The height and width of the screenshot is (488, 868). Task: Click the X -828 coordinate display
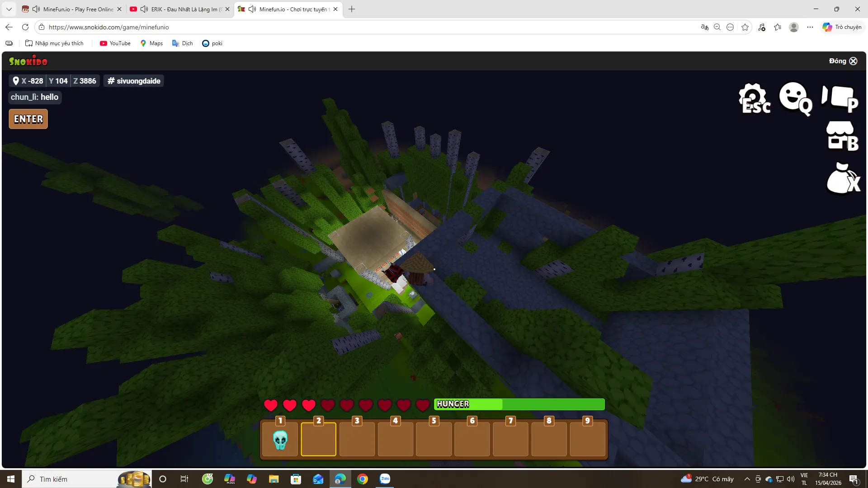[x=28, y=81]
